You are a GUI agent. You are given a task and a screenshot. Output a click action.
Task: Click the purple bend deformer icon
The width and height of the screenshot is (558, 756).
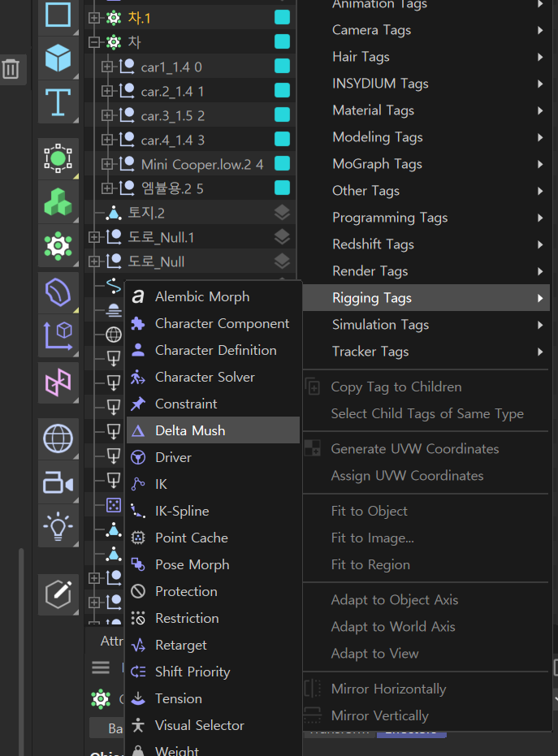58,292
